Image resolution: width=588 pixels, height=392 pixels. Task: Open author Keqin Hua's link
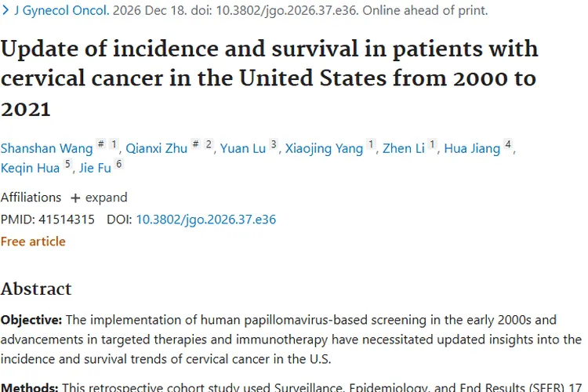point(30,168)
